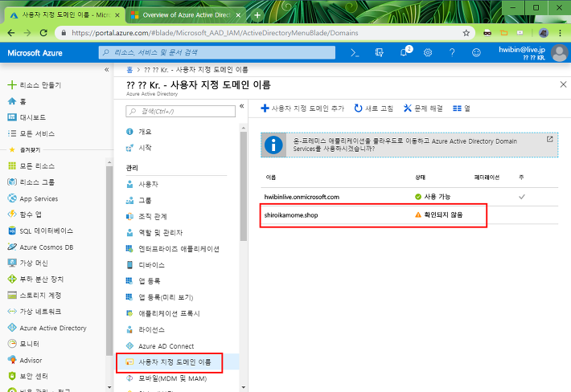
Task: Open 그룹 menu item
Action: (139, 200)
